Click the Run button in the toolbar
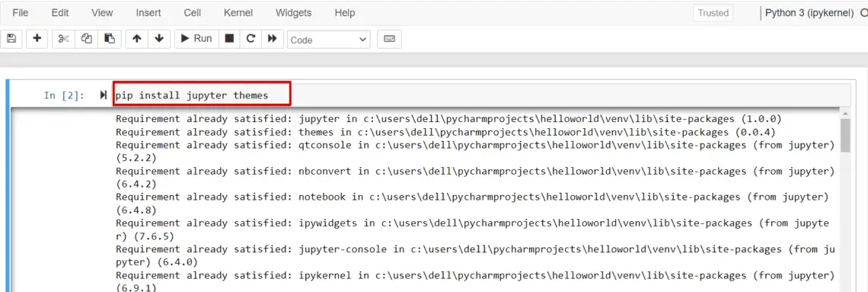 click(x=196, y=39)
